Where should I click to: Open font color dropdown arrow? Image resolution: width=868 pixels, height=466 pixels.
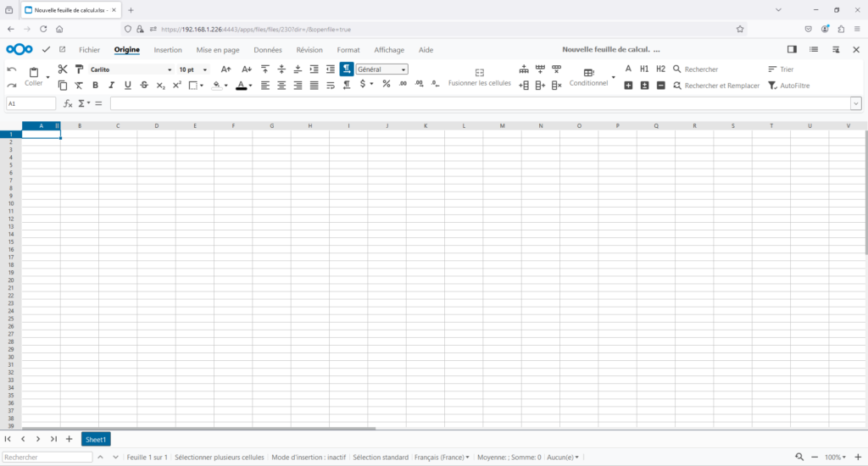point(250,86)
